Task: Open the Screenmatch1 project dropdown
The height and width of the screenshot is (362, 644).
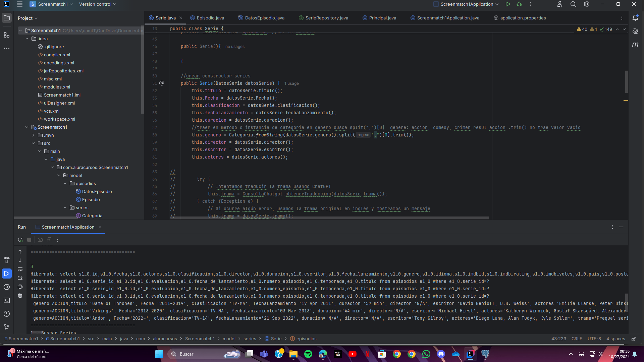Action: point(51,4)
